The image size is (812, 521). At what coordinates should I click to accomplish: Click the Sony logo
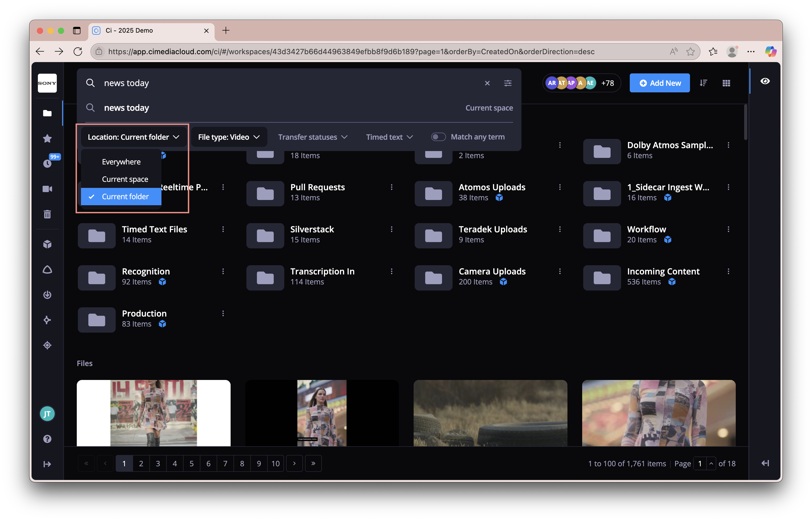[x=47, y=83]
